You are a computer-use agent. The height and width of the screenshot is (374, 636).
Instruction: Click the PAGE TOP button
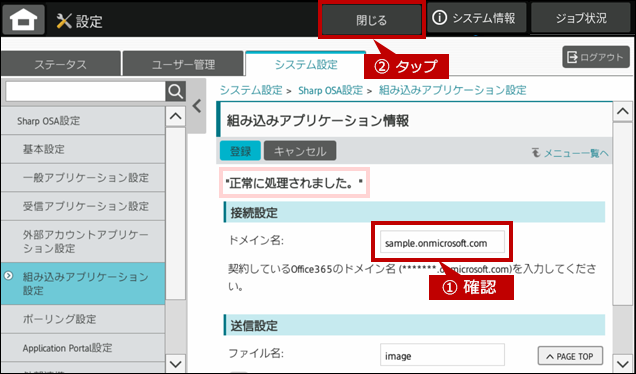[x=570, y=356]
